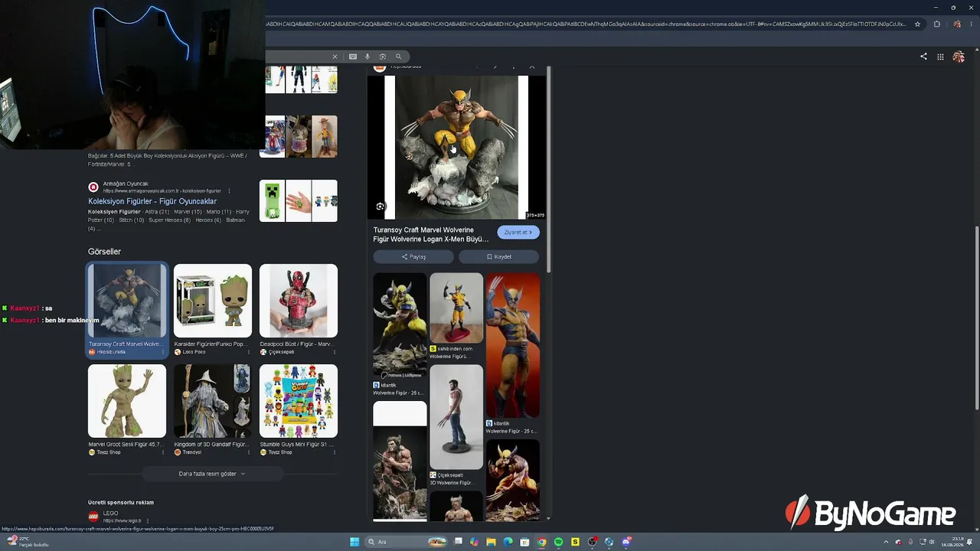Switch to Chrome in the taskbar
Screen dimensions: 980x551
(541, 542)
